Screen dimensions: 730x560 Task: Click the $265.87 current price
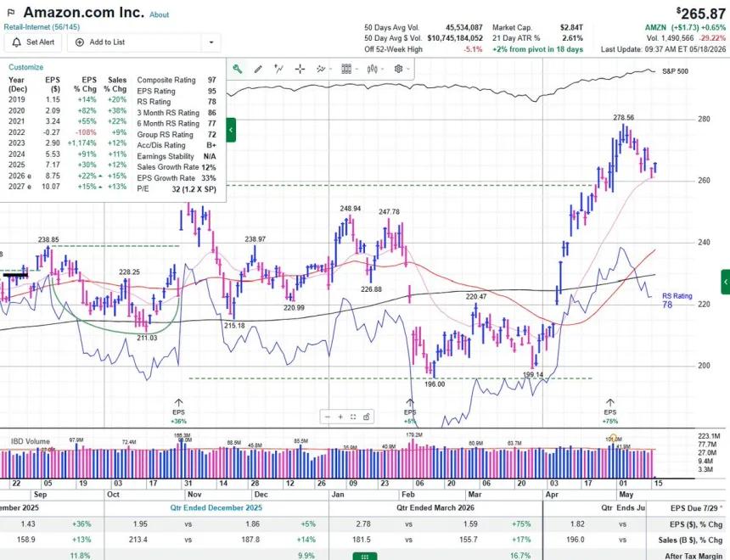pos(700,13)
